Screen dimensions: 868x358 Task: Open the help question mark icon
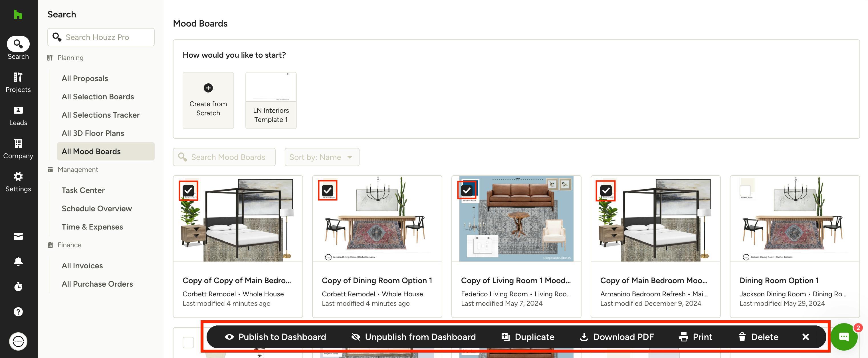click(18, 312)
